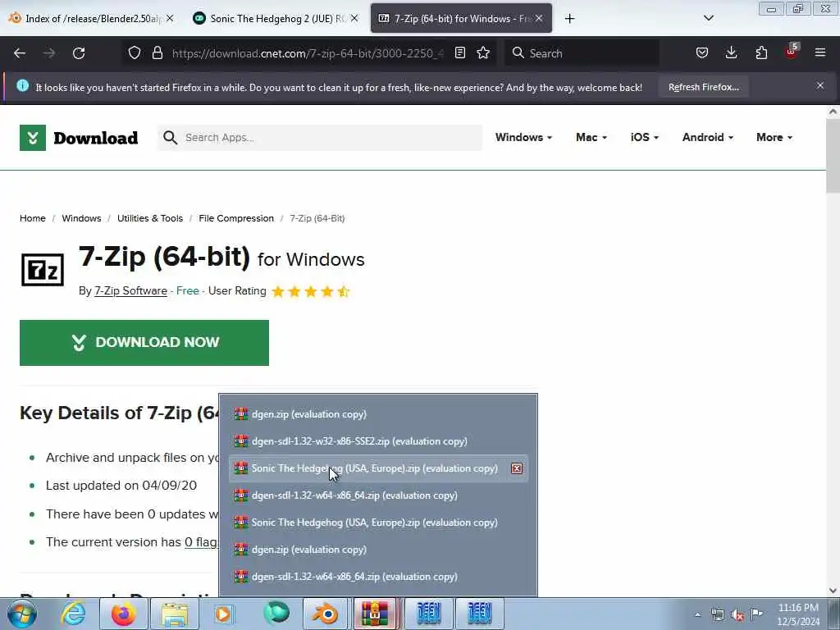
Task: Open the Pocket save icon
Action: pyautogui.click(x=702, y=52)
